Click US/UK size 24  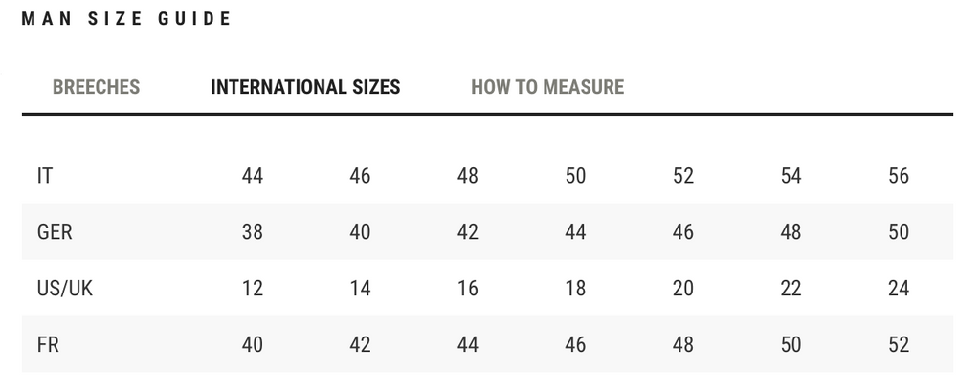pos(899,289)
